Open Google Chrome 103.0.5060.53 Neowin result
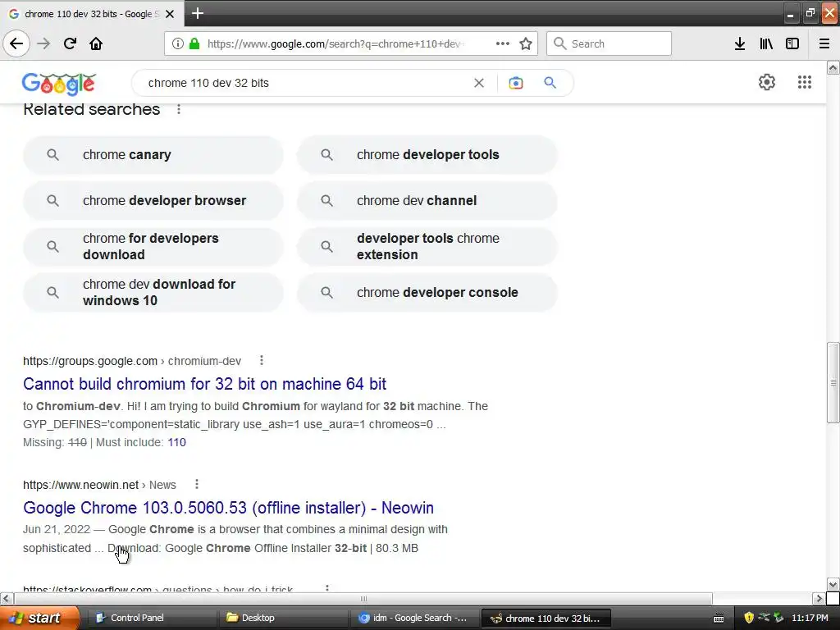 [228, 508]
